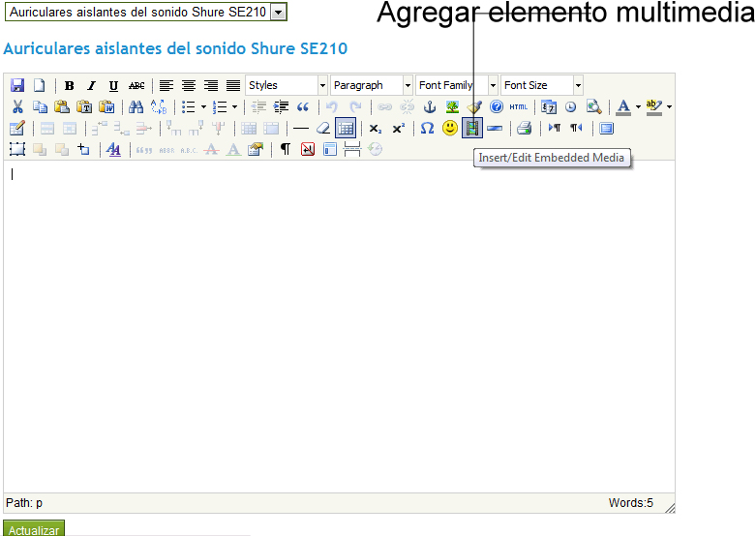Justify text fully
Viewport: 756px width, 536px height.
click(233, 86)
